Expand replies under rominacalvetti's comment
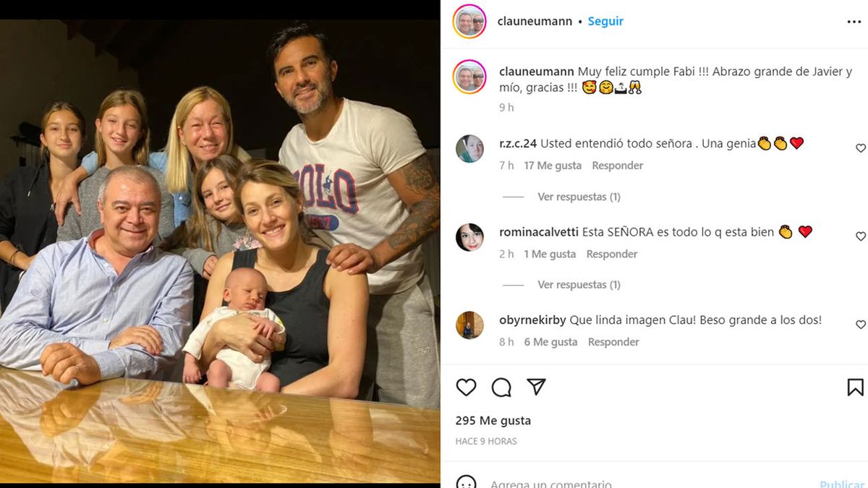 click(x=579, y=285)
